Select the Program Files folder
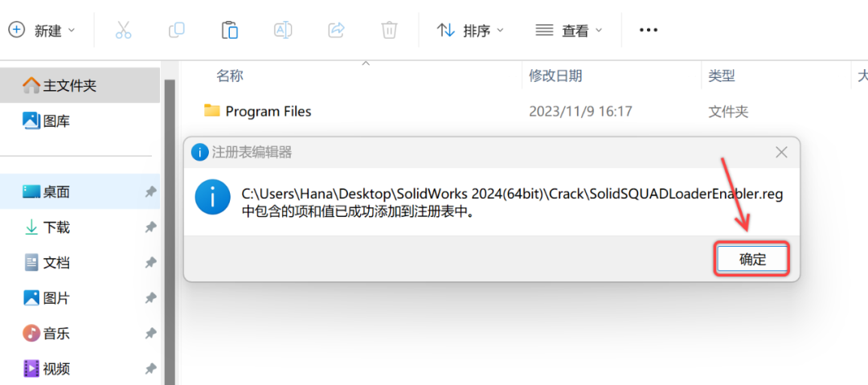The image size is (868, 385). point(268,111)
